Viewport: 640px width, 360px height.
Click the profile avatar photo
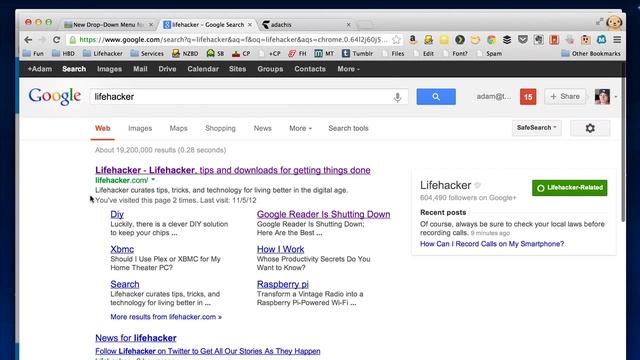pyautogui.click(x=602, y=97)
